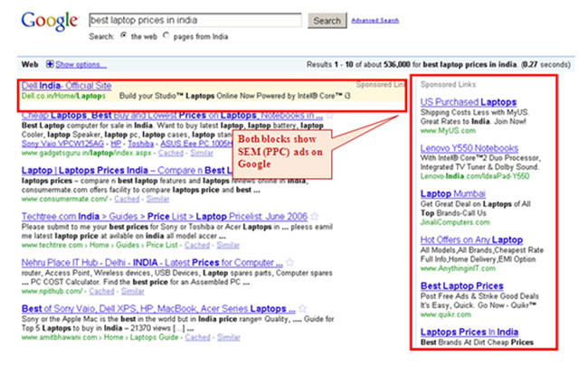This screenshot has height=365, width=588.
Task: Select the Web tab label
Action: click(x=30, y=64)
